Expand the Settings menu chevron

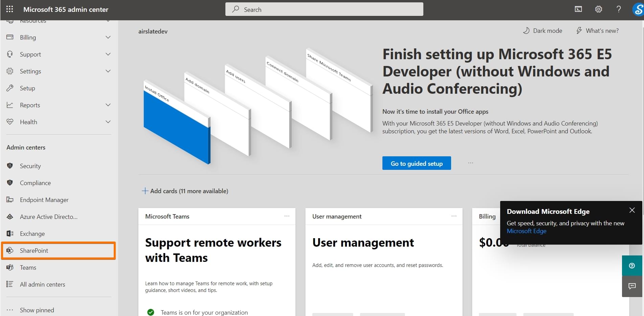108,71
